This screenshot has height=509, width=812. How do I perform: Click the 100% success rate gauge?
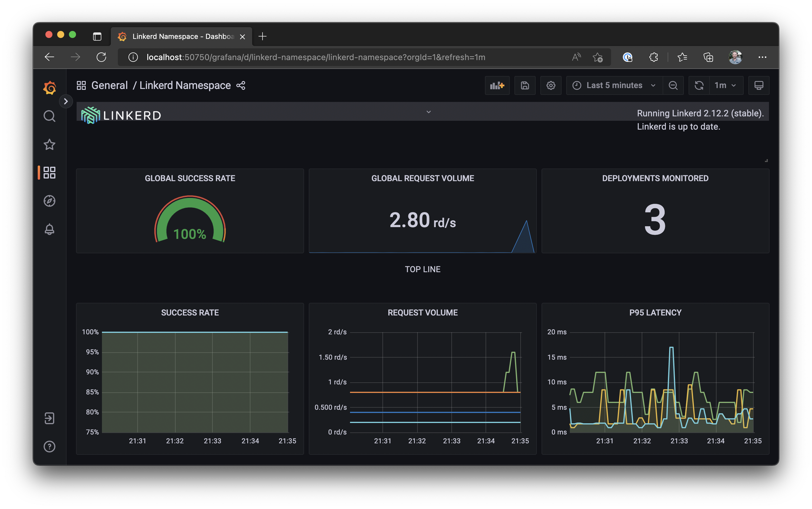coord(190,219)
